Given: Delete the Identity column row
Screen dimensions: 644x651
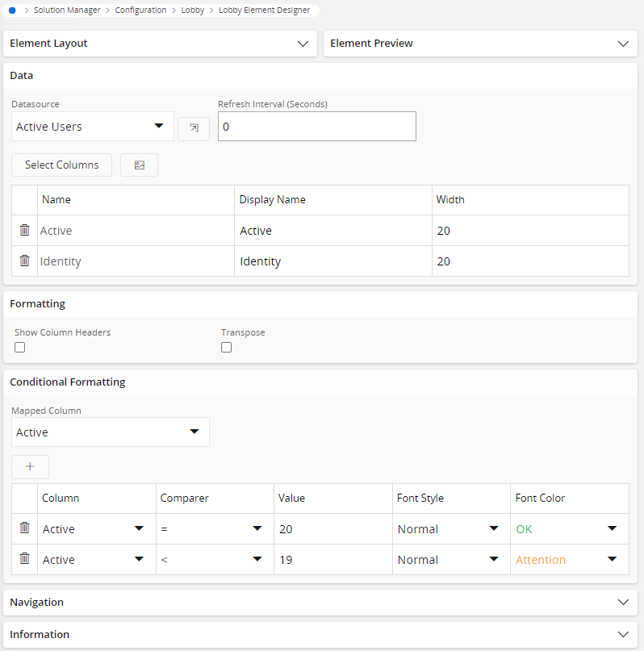Looking at the screenshot, I should point(24,261).
